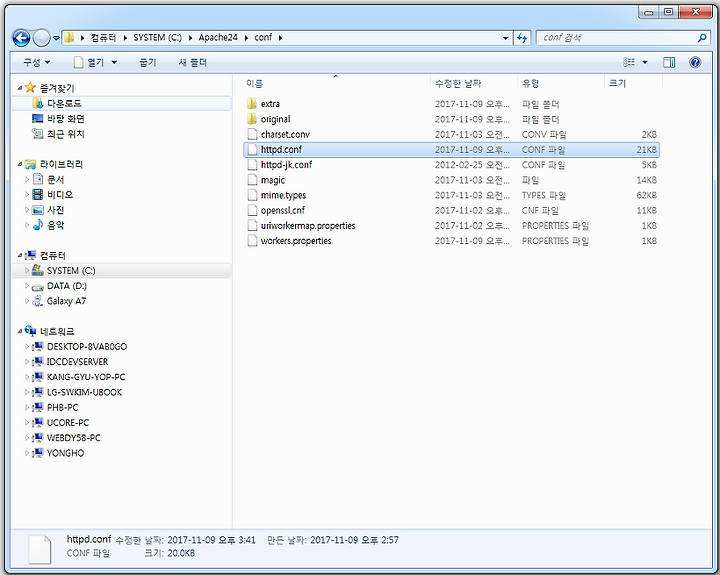
Task: Select the uriworkermap.properties file name
Action: [308, 225]
